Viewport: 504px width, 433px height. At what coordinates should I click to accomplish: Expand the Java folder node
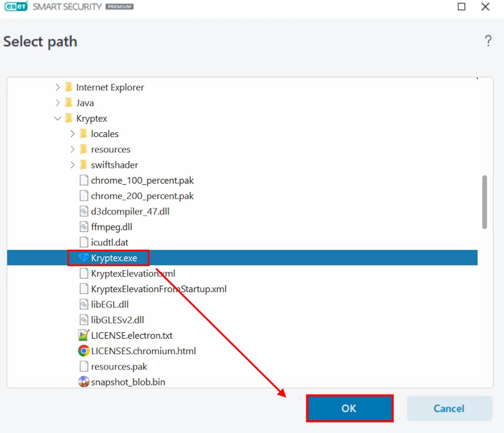pyautogui.click(x=58, y=103)
